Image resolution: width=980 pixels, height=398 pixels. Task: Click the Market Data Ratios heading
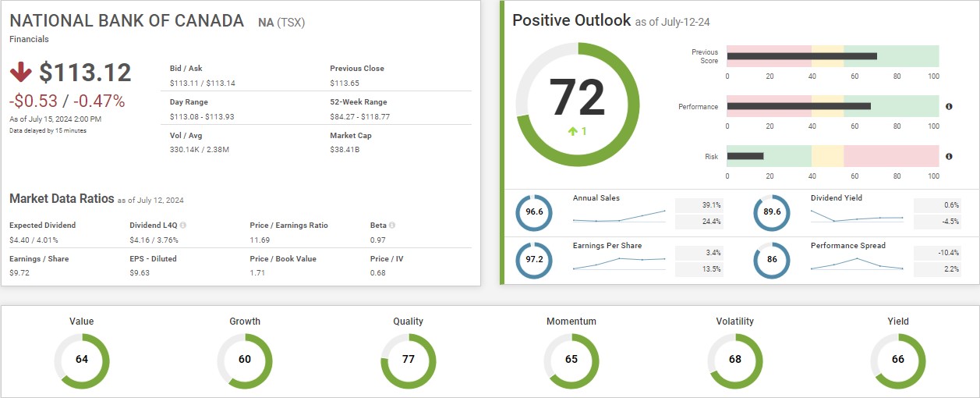pyautogui.click(x=62, y=198)
